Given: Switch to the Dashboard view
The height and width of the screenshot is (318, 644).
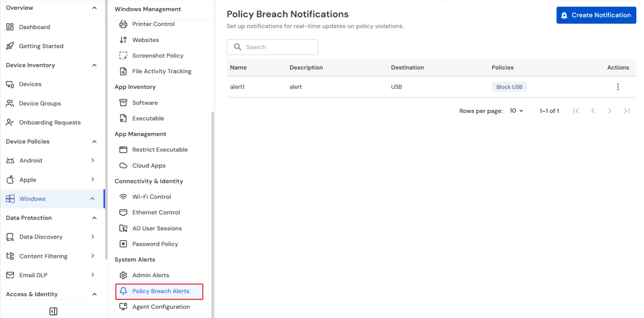Looking at the screenshot, I should click(x=35, y=27).
